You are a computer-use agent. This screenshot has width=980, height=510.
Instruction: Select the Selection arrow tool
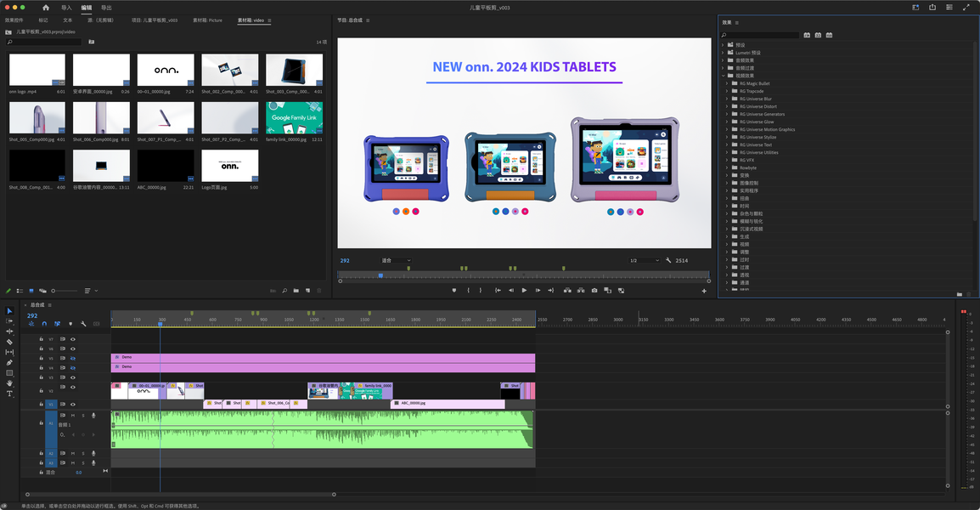(x=9, y=310)
